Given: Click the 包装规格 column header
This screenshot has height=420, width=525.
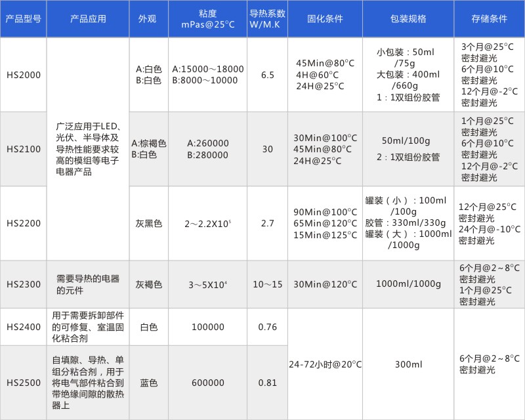Looking at the screenshot, I should click(x=408, y=19).
